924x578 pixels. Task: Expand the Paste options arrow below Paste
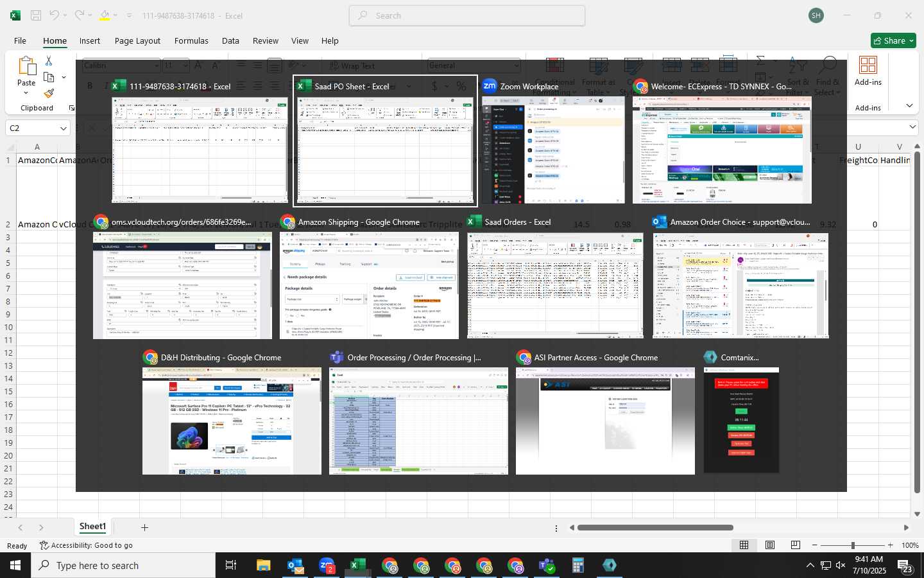tap(26, 92)
